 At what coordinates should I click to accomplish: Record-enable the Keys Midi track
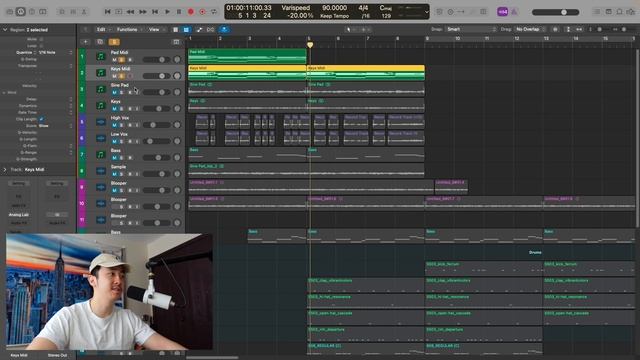(x=130, y=76)
